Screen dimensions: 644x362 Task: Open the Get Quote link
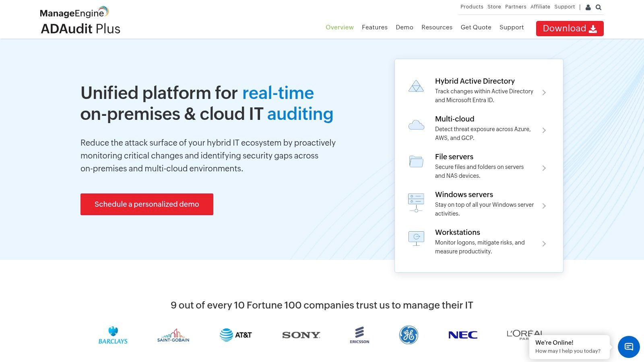click(476, 27)
